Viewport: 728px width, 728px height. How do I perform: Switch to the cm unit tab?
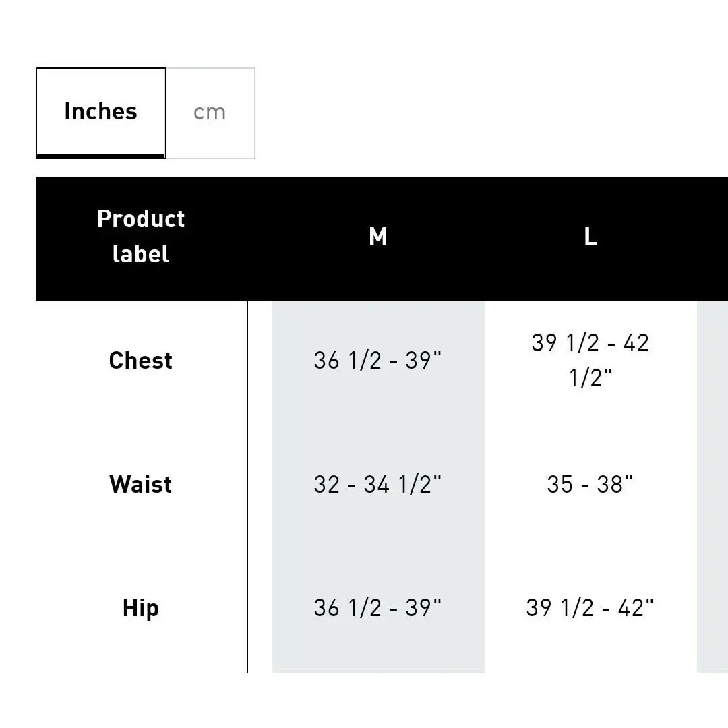point(210,113)
